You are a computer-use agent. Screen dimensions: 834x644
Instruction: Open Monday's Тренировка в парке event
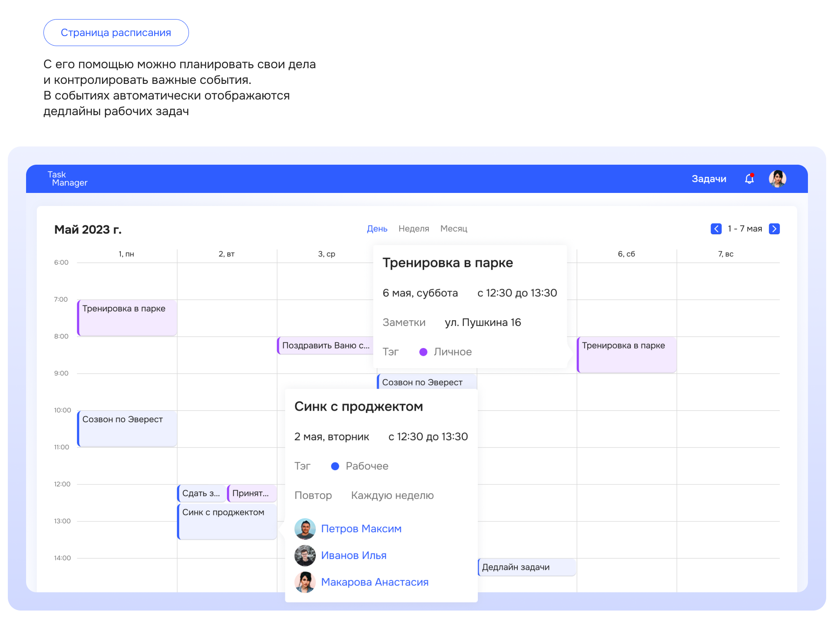tap(127, 318)
